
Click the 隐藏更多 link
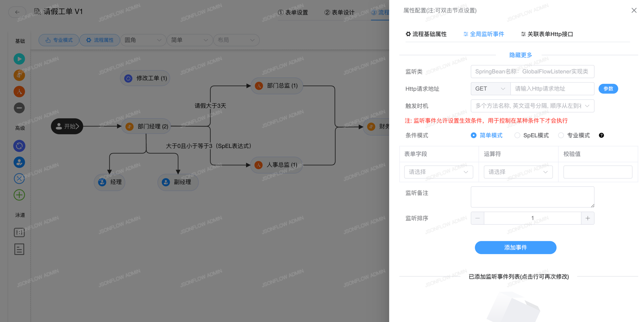[520, 55]
